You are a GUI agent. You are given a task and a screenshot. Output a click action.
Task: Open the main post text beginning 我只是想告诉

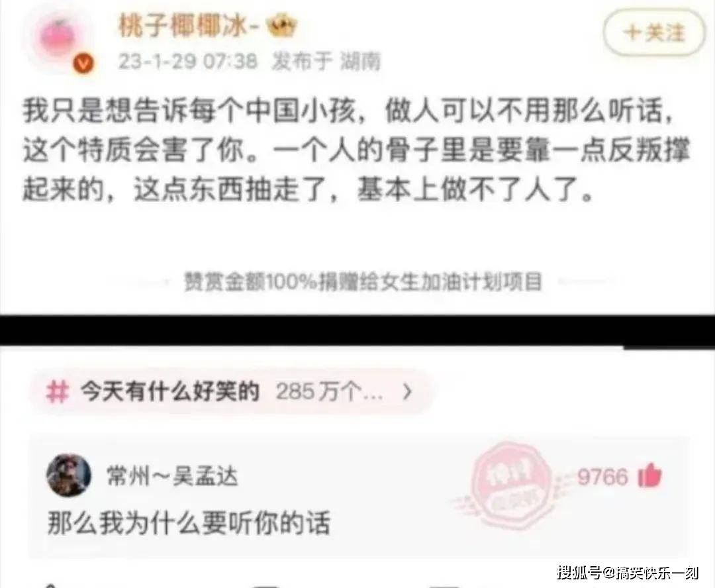pyautogui.click(x=357, y=150)
